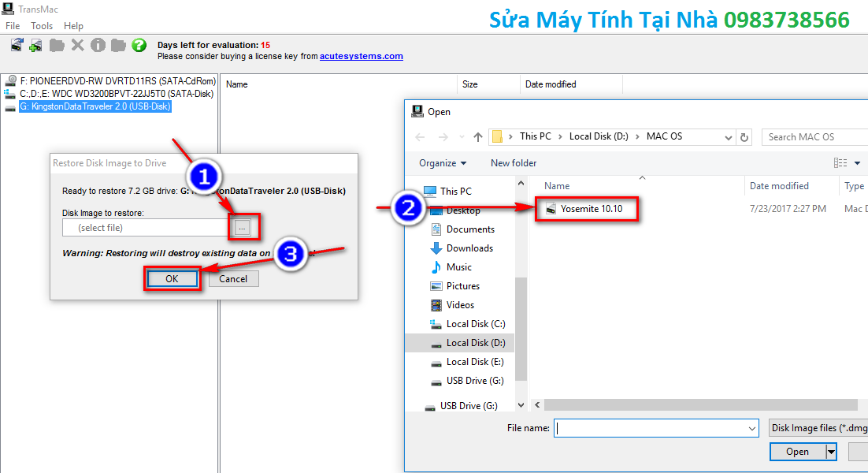Image resolution: width=868 pixels, height=473 pixels.
Task: Open the Organize dropdown menu
Action: [443, 163]
